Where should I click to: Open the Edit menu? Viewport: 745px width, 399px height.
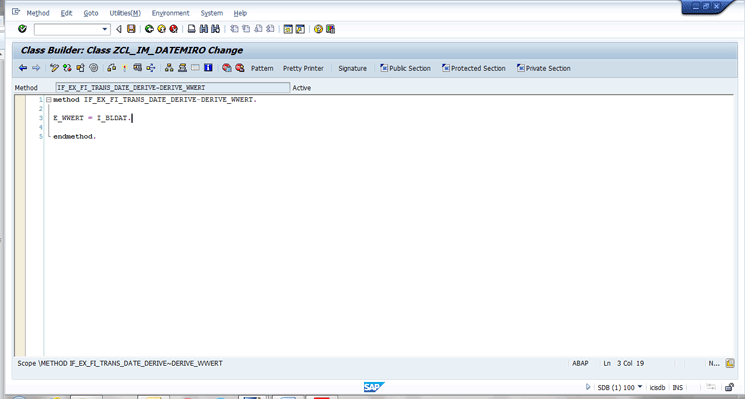[x=67, y=13]
